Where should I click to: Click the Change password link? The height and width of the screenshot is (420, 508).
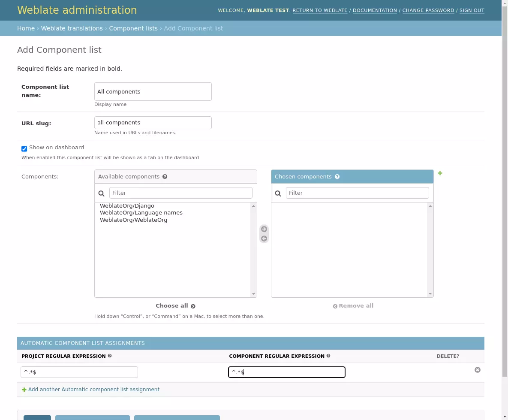[x=428, y=10]
